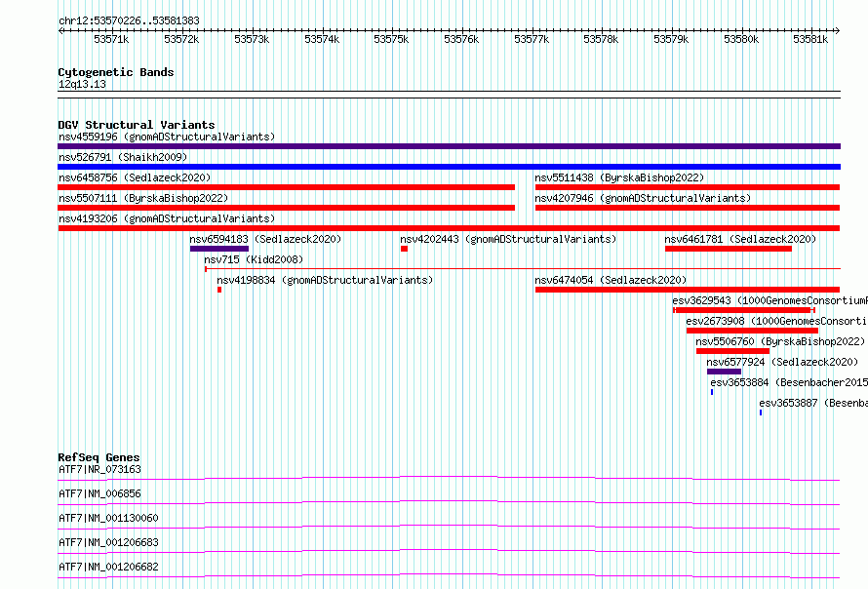Click the 53576k ruler position label
This screenshot has width=868, height=589.
pyautogui.click(x=461, y=39)
